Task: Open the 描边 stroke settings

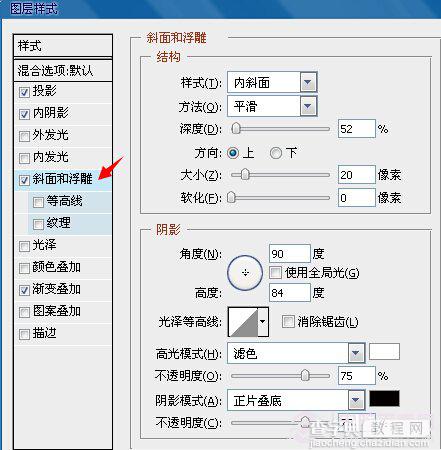Action: (44, 333)
